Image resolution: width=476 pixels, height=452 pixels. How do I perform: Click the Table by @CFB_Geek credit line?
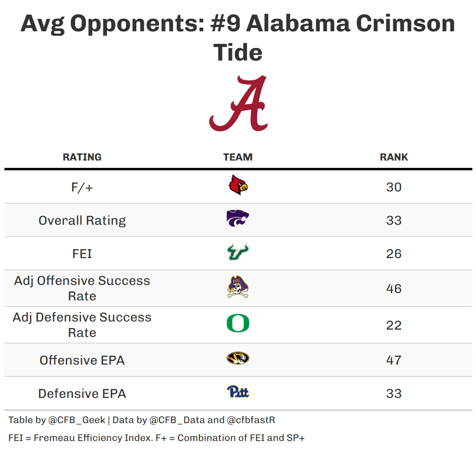click(142, 420)
